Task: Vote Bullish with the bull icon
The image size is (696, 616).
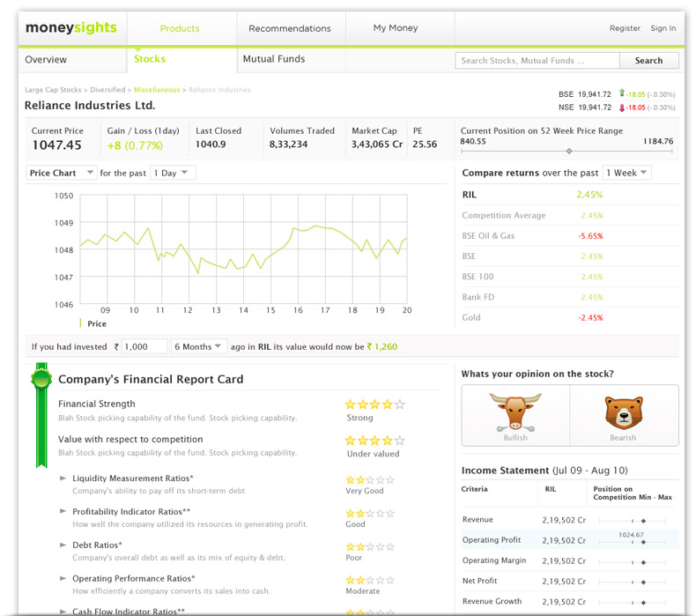Action: tap(515, 412)
